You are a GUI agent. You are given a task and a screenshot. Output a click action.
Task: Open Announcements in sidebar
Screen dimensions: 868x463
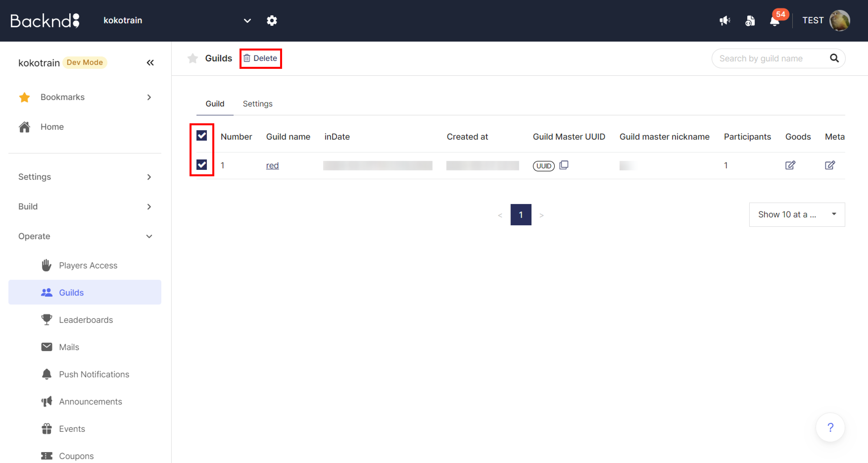point(85,402)
